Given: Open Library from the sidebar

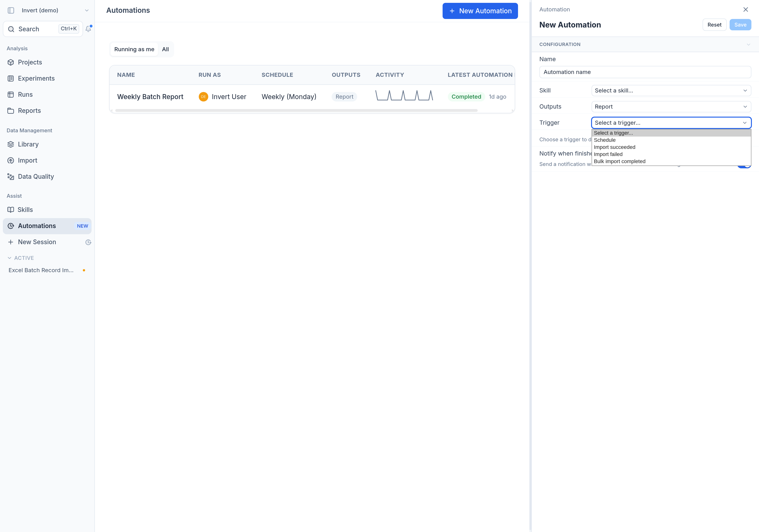Looking at the screenshot, I should [x=47, y=144].
